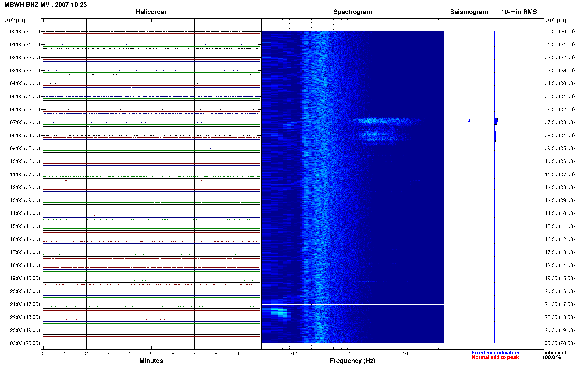
Task: Click the 'Data avail.' label
Action: tap(555, 353)
